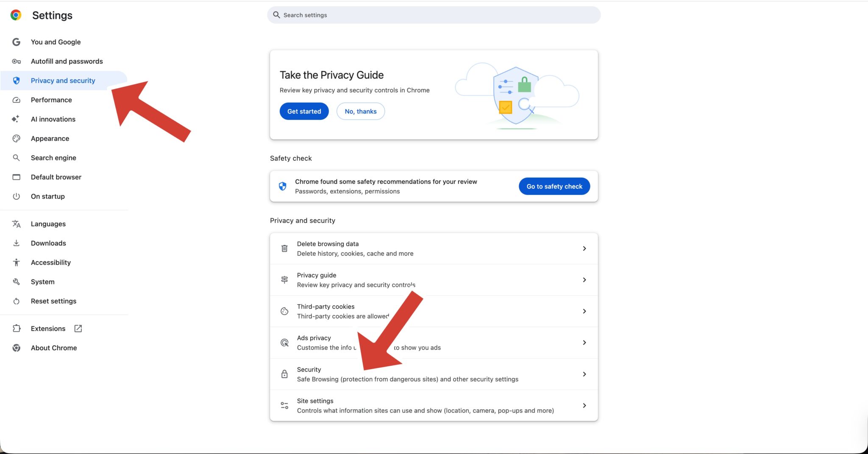Click the Reset settings circular arrow icon

click(x=16, y=301)
